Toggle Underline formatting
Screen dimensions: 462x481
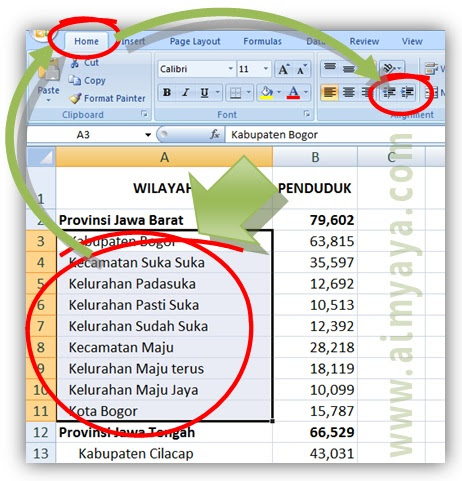204,93
